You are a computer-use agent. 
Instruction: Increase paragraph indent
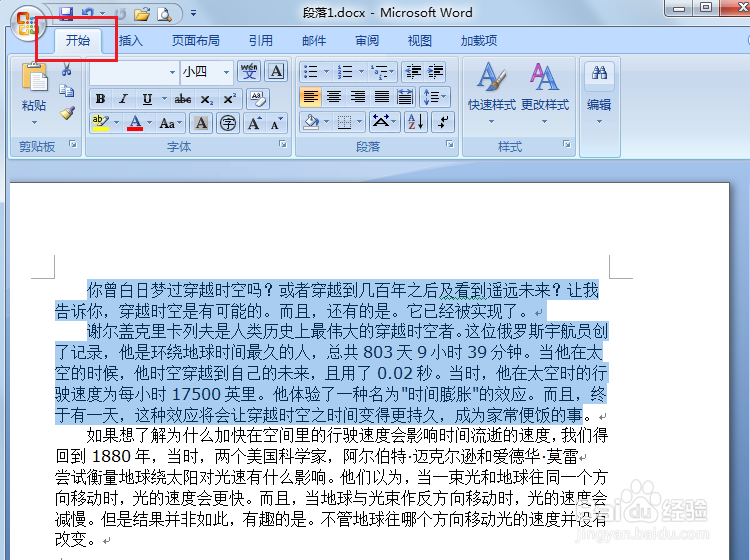coord(435,72)
